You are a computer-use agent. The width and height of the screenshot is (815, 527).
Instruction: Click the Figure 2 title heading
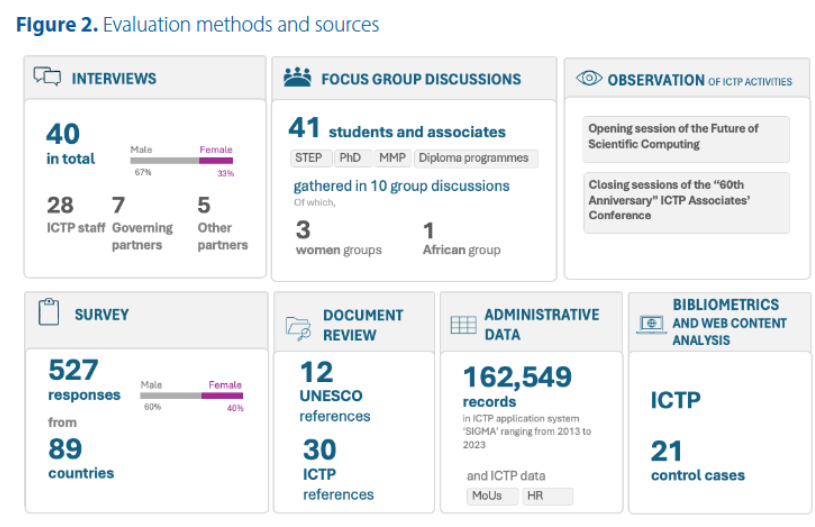tap(197, 24)
